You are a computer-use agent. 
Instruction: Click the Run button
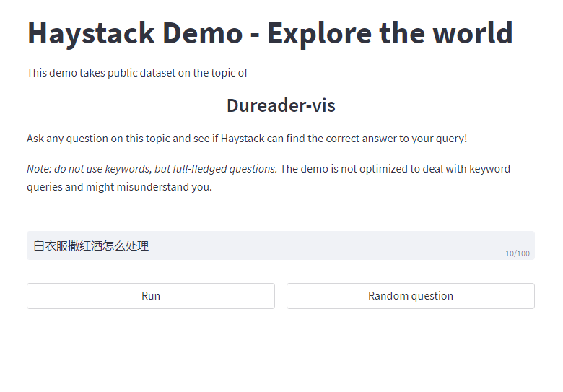[x=151, y=296]
